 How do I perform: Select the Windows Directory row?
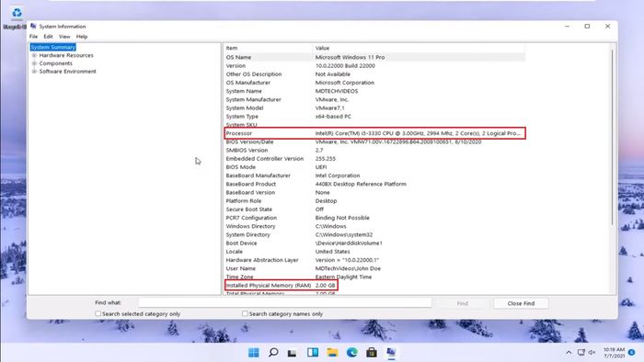(x=374, y=226)
